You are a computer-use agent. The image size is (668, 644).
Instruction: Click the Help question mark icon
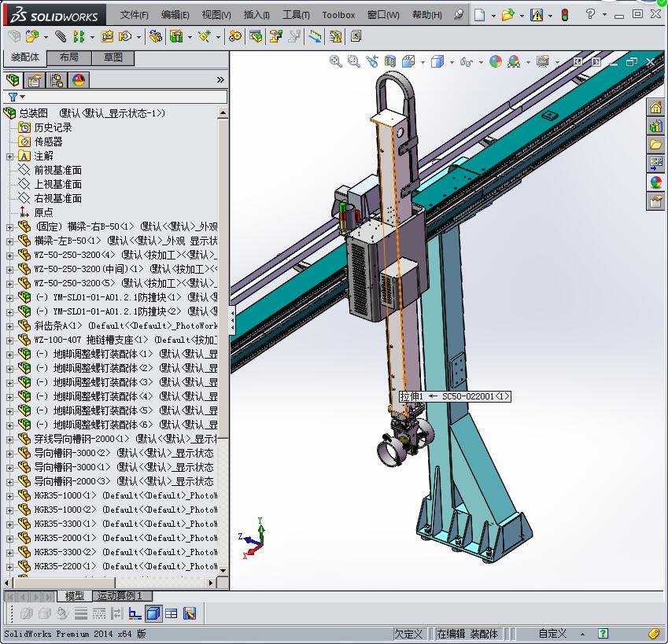(x=590, y=14)
